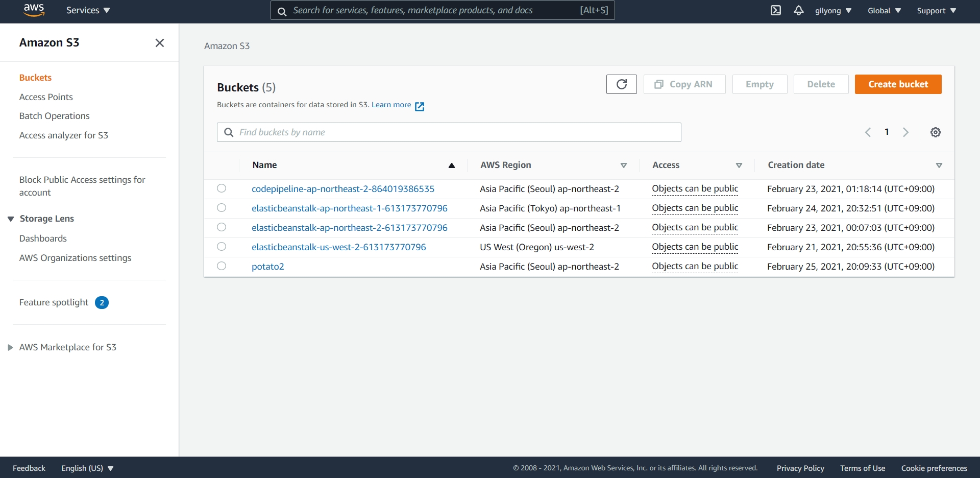The height and width of the screenshot is (478, 980).
Task: Click the external link icon beside Learn more
Action: (420, 106)
